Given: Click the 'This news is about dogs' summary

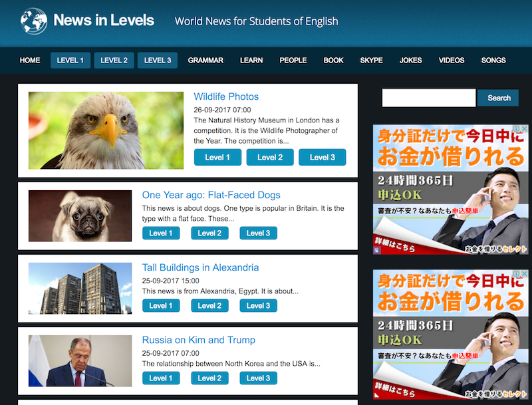Looking at the screenshot, I should (x=243, y=213).
